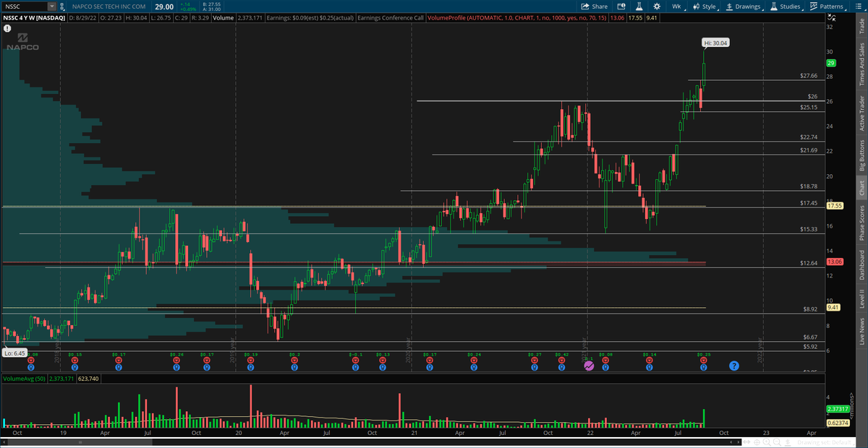Image resolution: width=868 pixels, height=448 pixels.
Task: Click the symbol link clipboard icon
Action: click(x=63, y=6)
